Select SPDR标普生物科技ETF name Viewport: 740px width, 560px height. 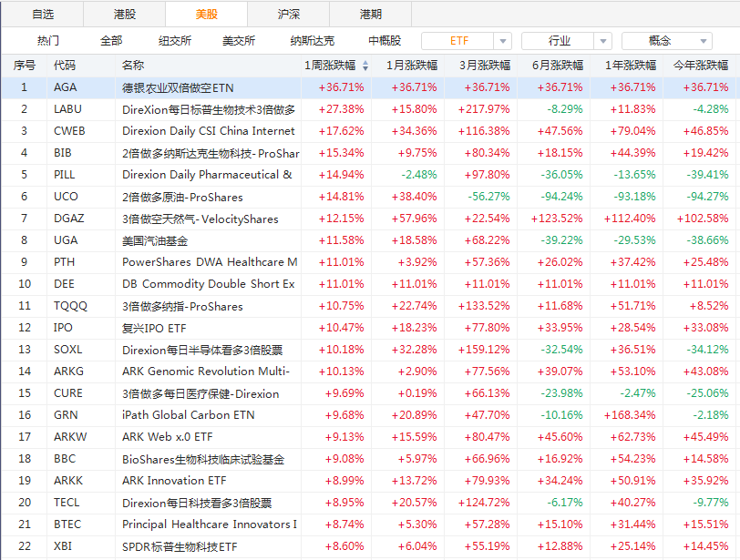(x=180, y=547)
